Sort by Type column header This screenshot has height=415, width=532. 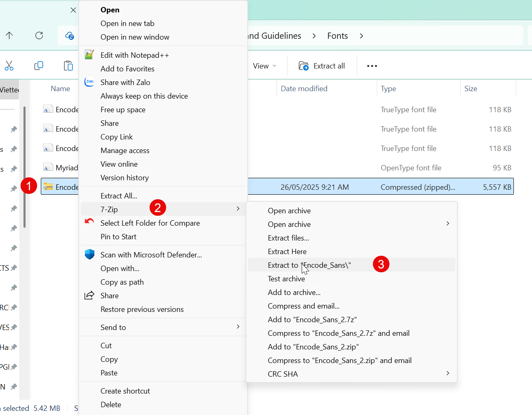click(388, 89)
